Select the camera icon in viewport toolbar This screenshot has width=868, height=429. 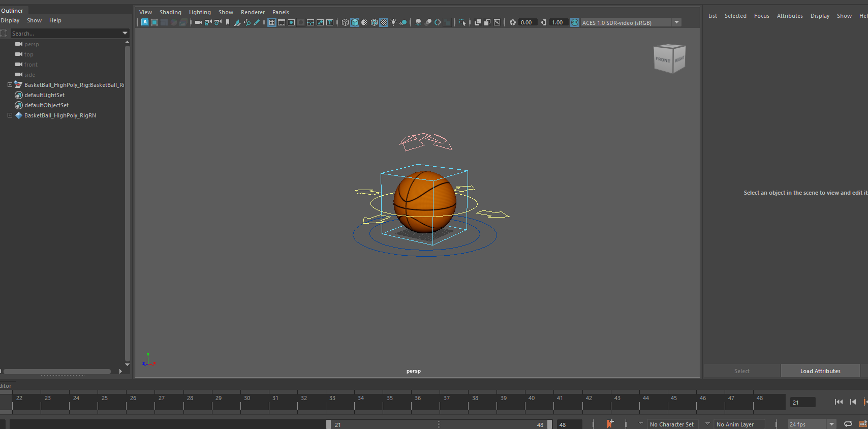[x=198, y=22]
